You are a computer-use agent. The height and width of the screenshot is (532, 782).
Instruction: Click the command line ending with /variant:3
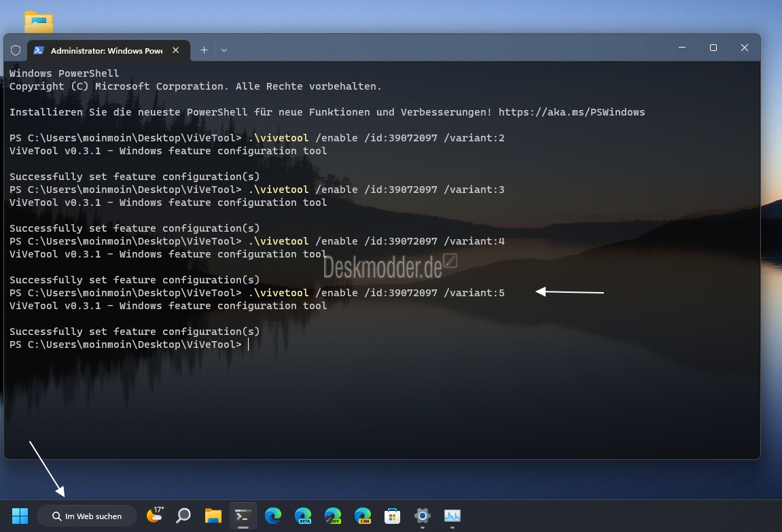(x=257, y=190)
